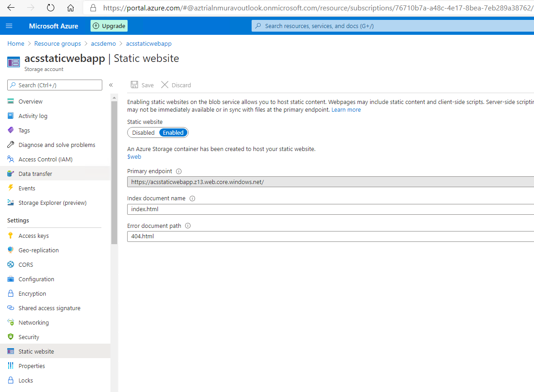The width and height of the screenshot is (534, 392).
Task: Click the Shared access signature link icon
Action: (x=10, y=307)
